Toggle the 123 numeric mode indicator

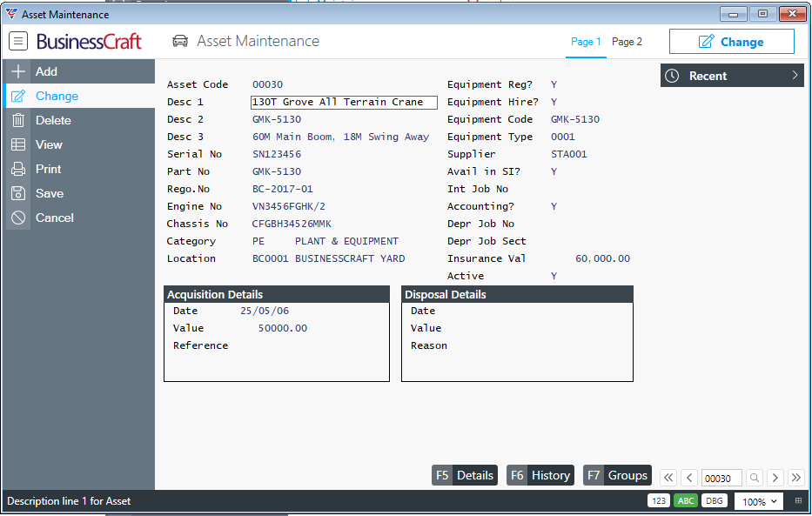tap(658, 501)
